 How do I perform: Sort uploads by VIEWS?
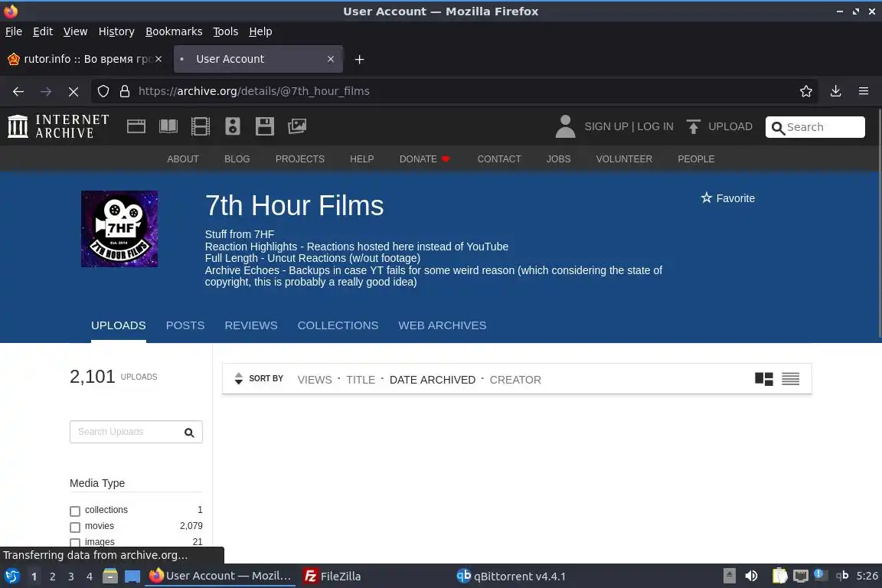click(315, 380)
